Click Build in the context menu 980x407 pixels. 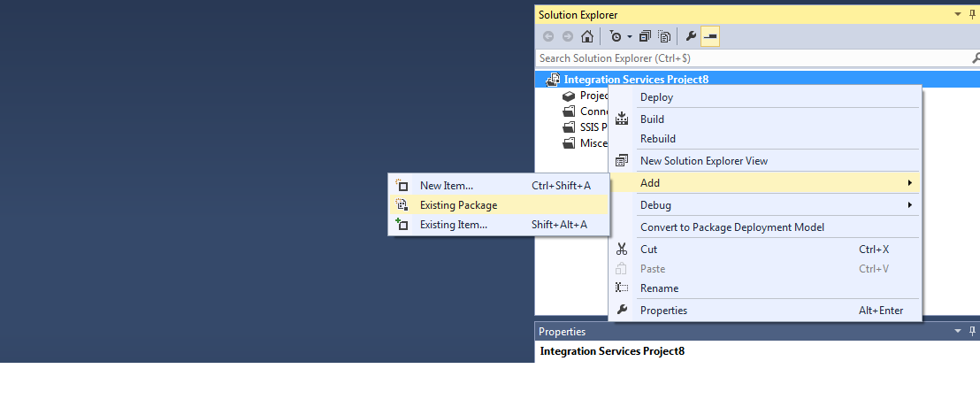pyautogui.click(x=652, y=119)
